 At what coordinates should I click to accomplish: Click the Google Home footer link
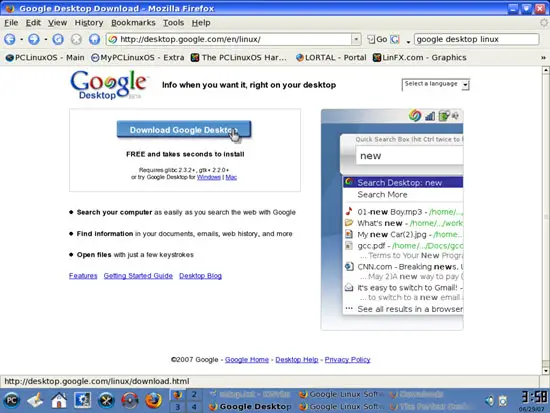click(x=247, y=360)
